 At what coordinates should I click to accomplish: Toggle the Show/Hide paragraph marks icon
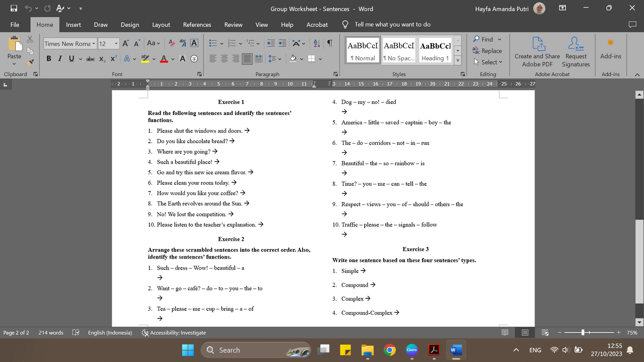tap(330, 44)
